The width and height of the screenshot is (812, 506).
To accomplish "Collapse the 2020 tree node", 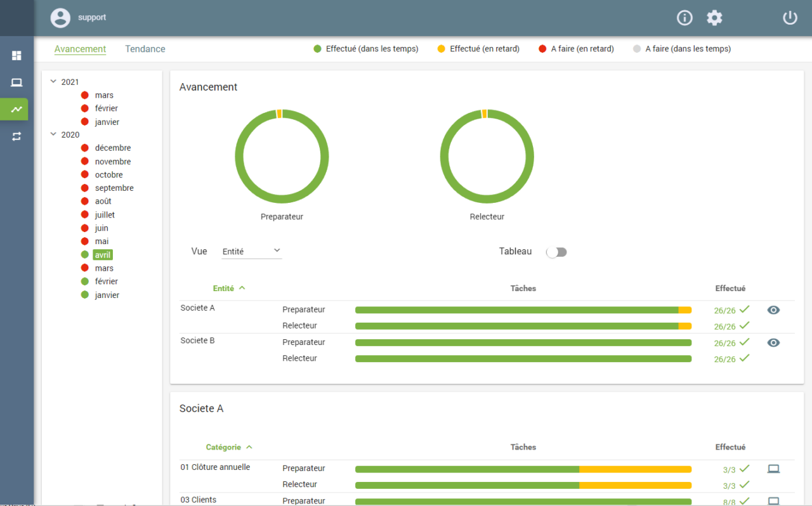I will (x=53, y=134).
